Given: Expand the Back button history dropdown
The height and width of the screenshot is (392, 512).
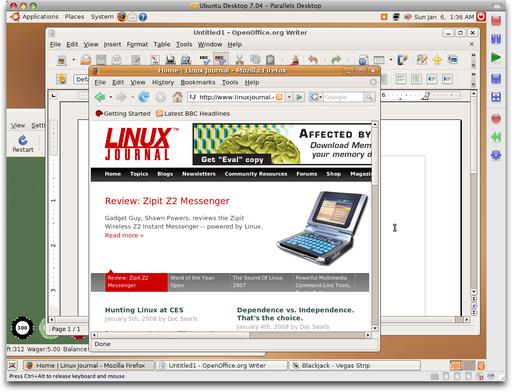Looking at the screenshot, I should coord(111,97).
